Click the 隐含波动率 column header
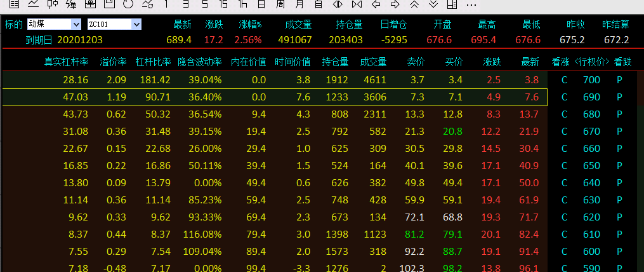This screenshot has height=272, width=644. 199,62
